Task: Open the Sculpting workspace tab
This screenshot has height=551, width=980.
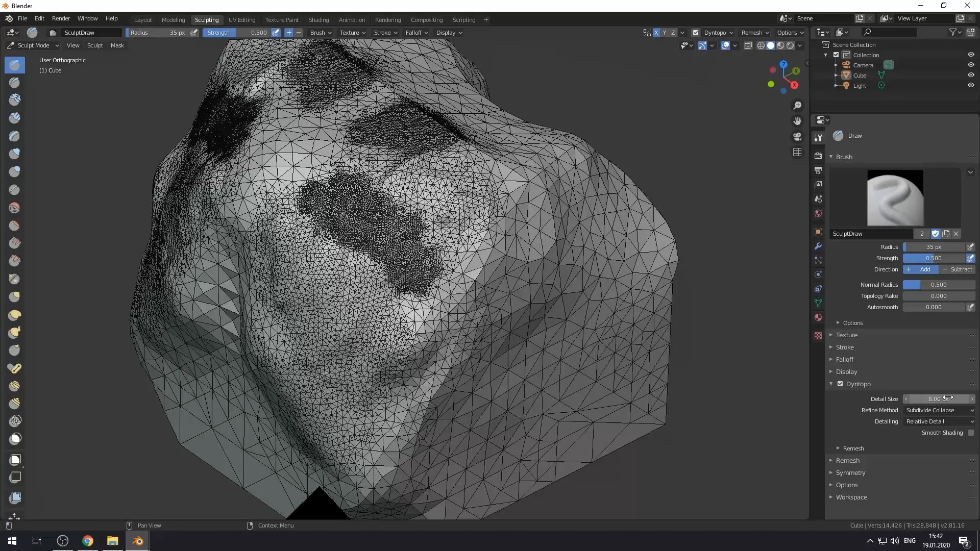Action: (x=207, y=19)
